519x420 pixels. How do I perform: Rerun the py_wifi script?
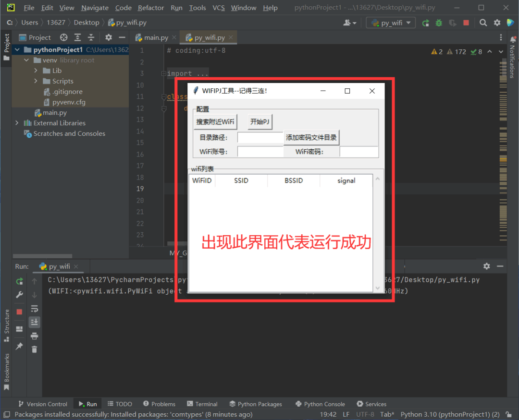point(20,281)
